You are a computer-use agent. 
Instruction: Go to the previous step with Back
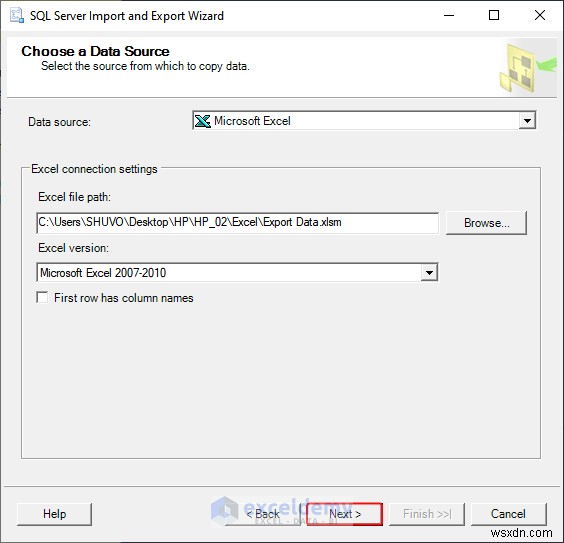pos(263,514)
